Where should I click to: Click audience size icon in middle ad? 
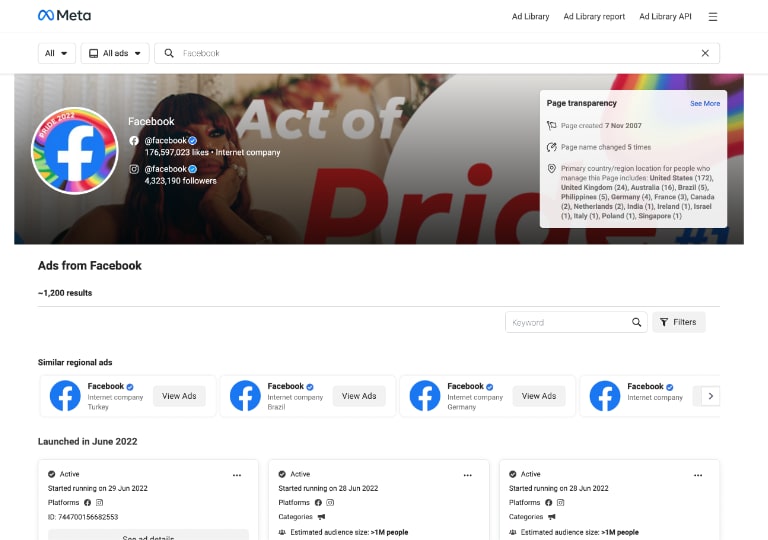pyautogui.click(x=282, y=532)
